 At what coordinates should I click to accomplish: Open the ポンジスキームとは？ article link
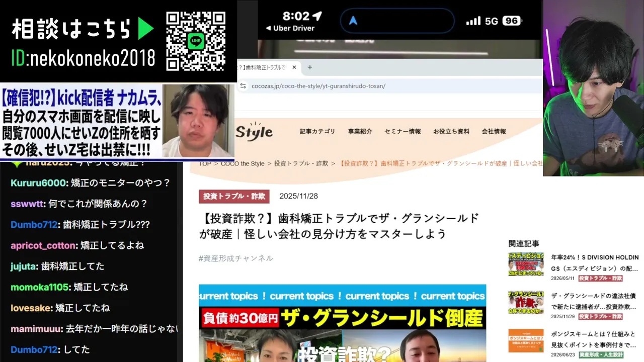click(594, 339)
